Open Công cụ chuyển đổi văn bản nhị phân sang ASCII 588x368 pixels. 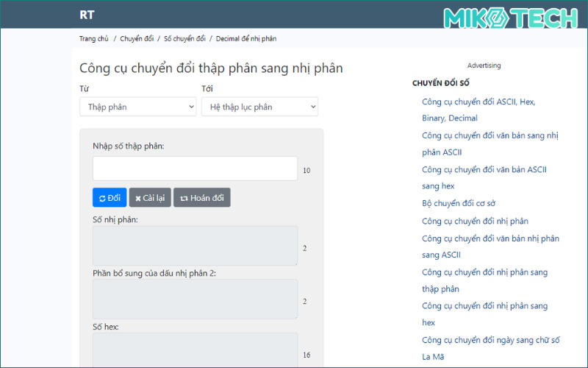click(490, 247)
